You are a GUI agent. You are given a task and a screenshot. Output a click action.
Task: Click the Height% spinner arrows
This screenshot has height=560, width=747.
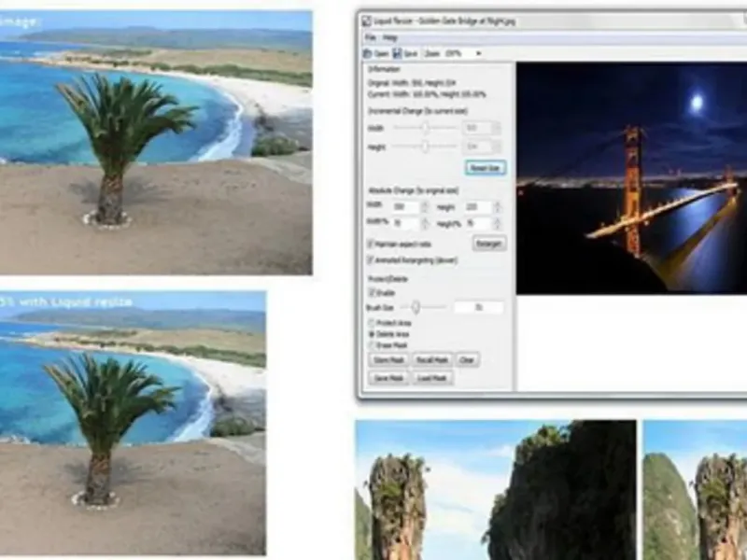pyautogui.click(x=498, y=223)
